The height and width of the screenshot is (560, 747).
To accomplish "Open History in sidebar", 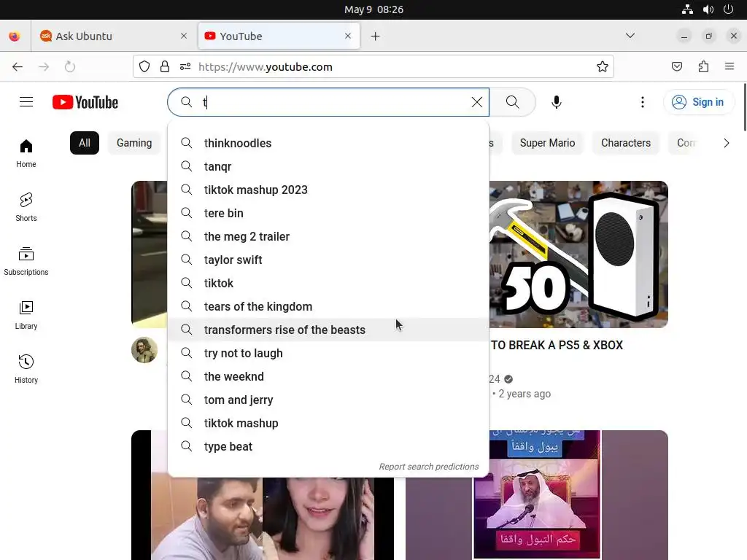I will (x=26, y=368).
